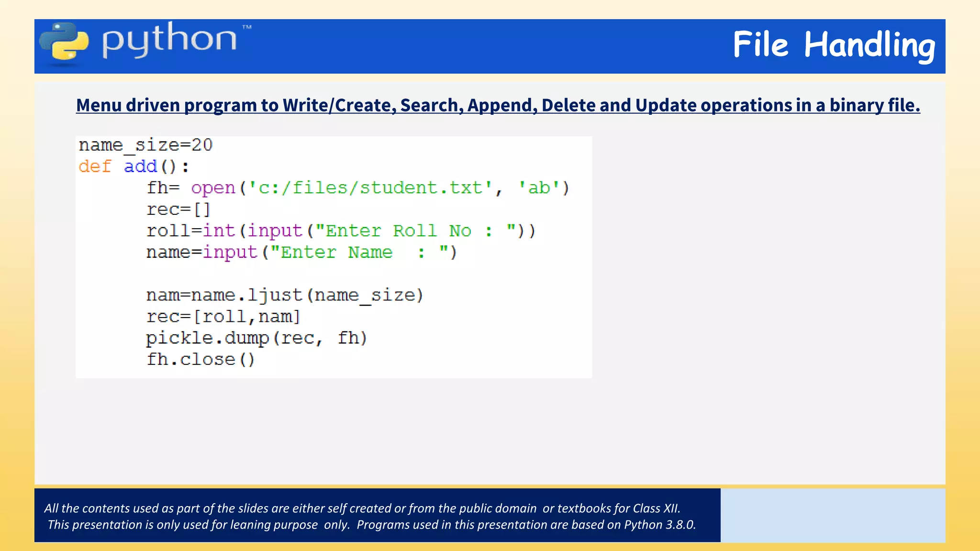Click the 'based on Python 3.8.0' footer line
Viewport: 980px width, 551px height.
coord(371,525)
